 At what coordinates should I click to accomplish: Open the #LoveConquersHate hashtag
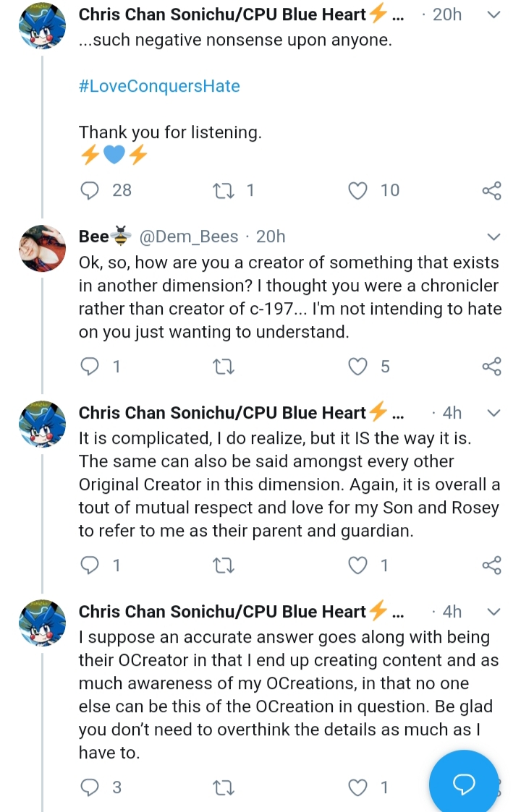(x=159, y=86)
